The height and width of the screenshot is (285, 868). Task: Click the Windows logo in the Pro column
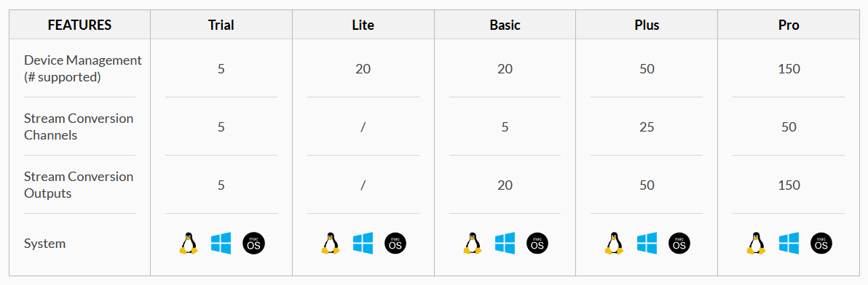coord(789,243)
